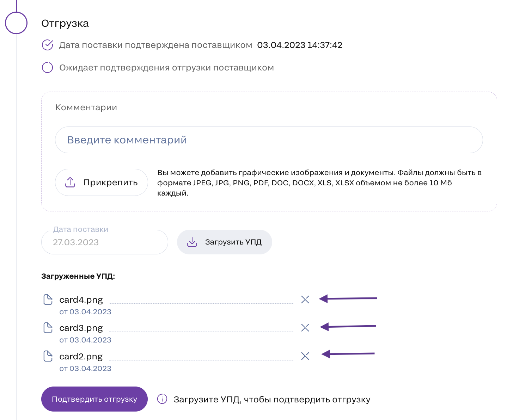Click the file icon beside card4.png
The image size is (507, 420).
[48, 299]
